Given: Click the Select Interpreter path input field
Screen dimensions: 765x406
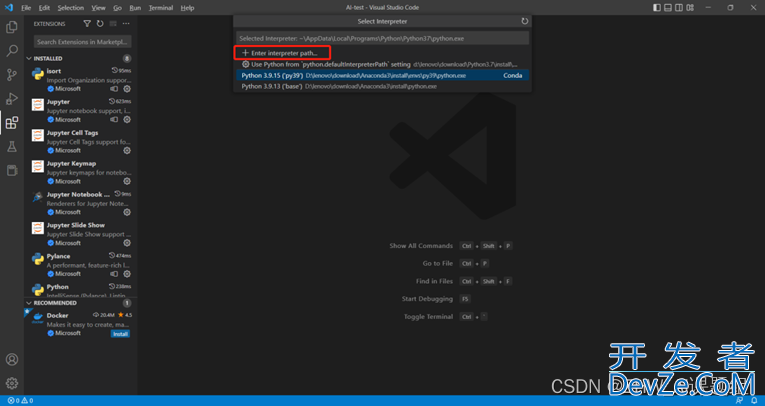Looking at the screenshot, I should click(382, 38).
